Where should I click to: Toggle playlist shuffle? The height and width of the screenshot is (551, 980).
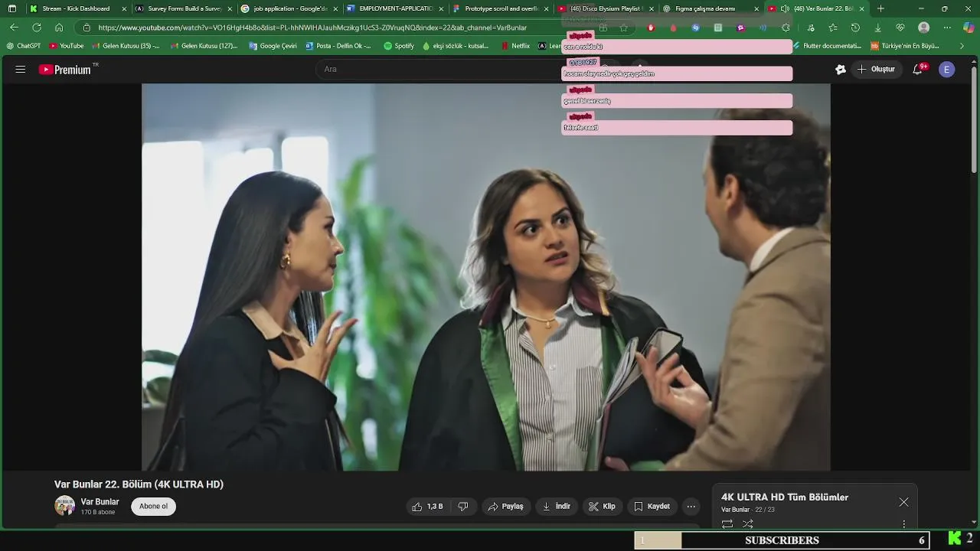[748, 524]
